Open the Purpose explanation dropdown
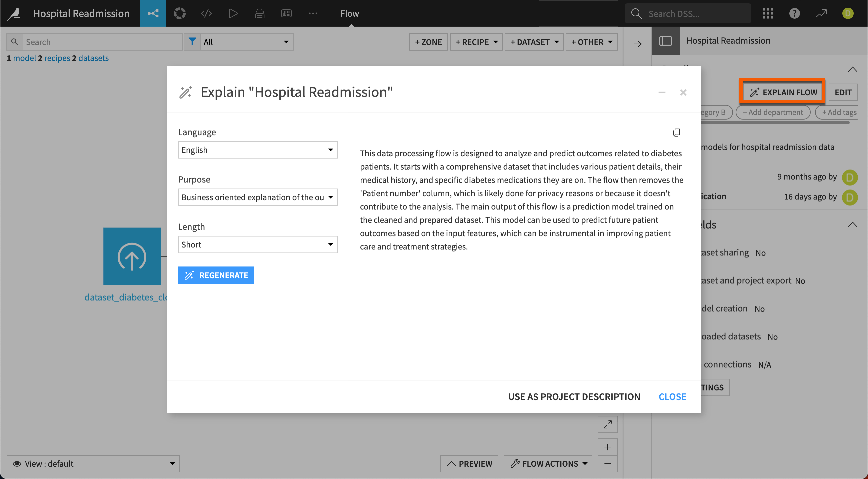The image size is (868, 479). 257,197
